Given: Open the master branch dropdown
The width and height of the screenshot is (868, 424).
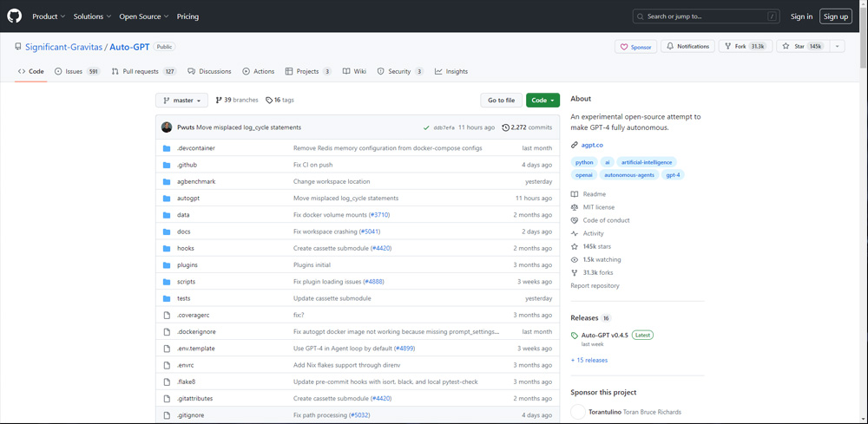Looking at the screenshot, I should coord(181,101).
